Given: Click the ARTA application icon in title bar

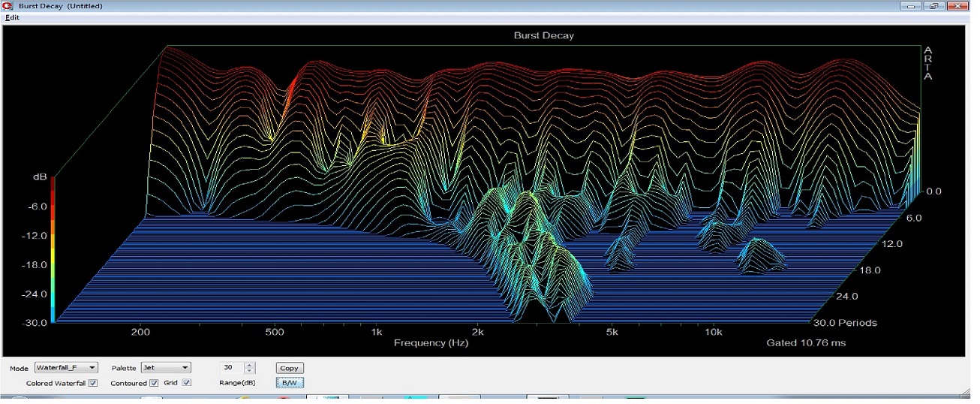Looking at the screenshot, I should pyautogui.click(x=8, y=6).
